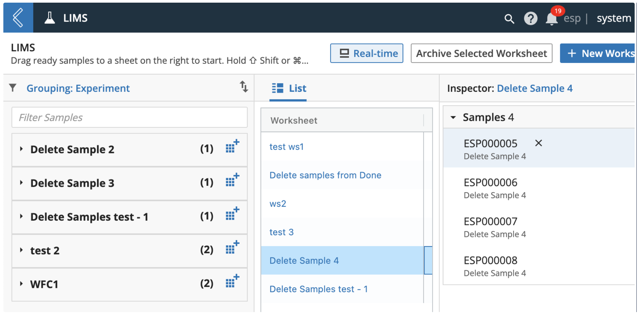The image size is (644, 322).
Task: Click the Inspector Delete Sample 4 title link
Action: click(x=535, y=88)
